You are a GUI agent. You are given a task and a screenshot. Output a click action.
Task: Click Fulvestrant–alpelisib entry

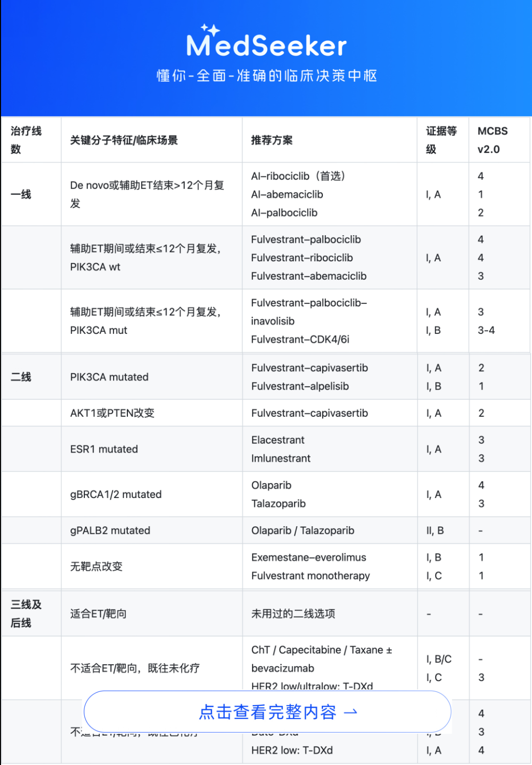(x=300, y=386)
